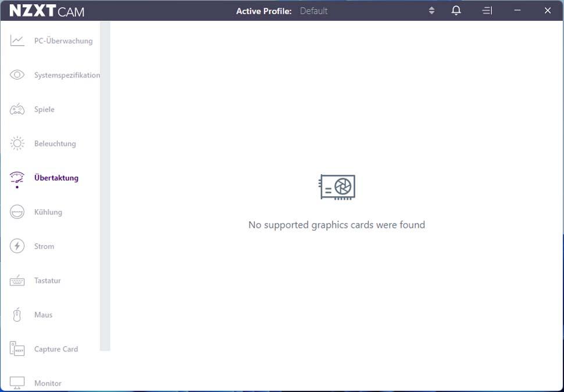Open the Maus section

44,315
